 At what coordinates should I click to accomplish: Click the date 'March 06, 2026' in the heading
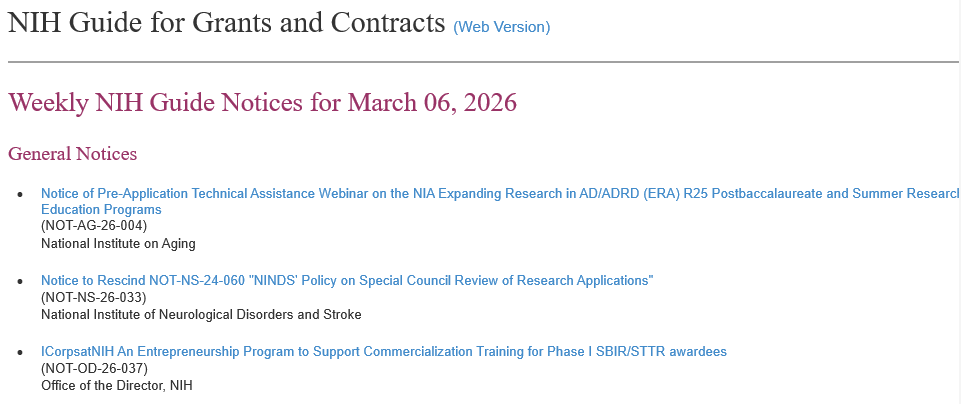coord(432,102)
